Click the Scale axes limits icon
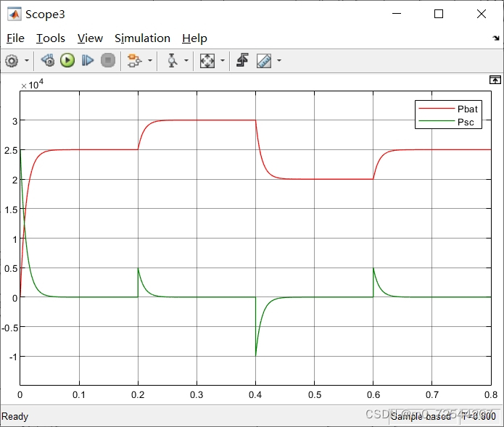 point(207,60)
